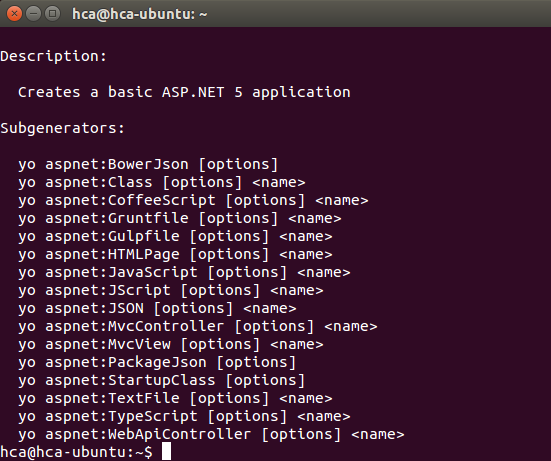
Task: Click the aspnet:Class subgenerator line
Action: pos(162,183)
